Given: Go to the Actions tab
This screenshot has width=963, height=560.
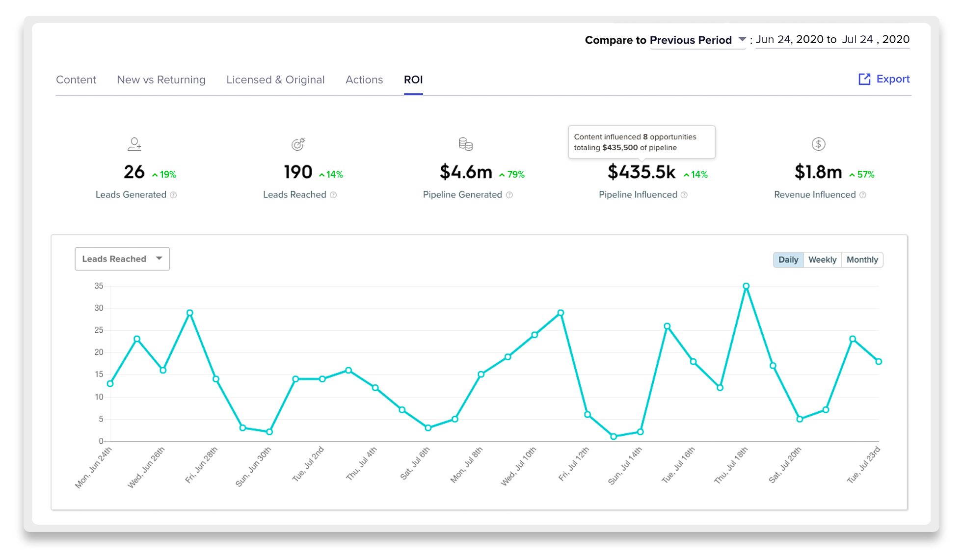Looking at the screenshot, I should tap(364, 80).
